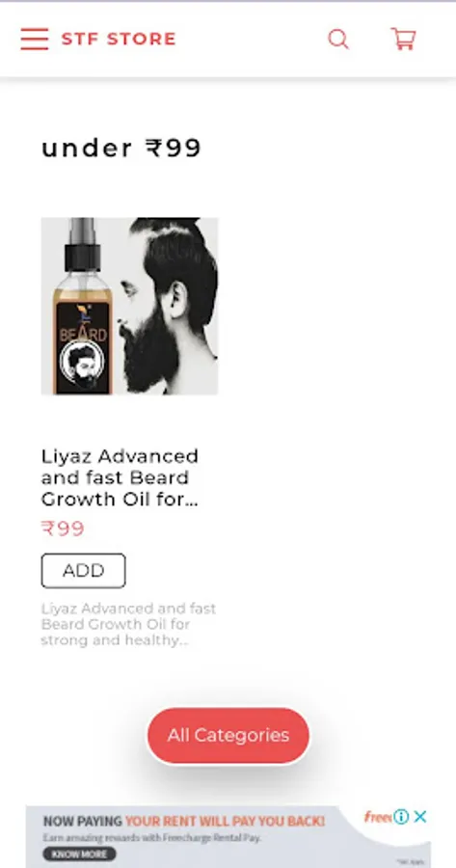Click the 'Earn amazing rewards' ad subtitle
The image size is (456, 868).
tap(151, 838)
